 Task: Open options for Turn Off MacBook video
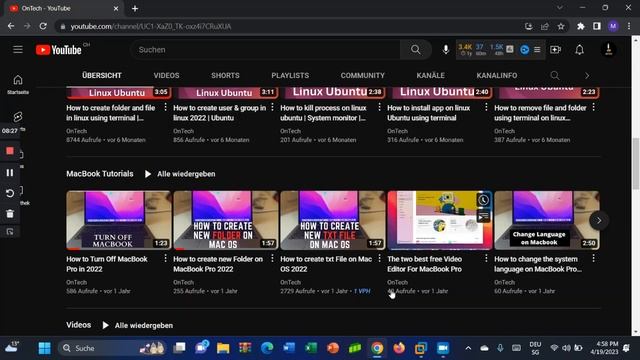click(x=165, y=258)
